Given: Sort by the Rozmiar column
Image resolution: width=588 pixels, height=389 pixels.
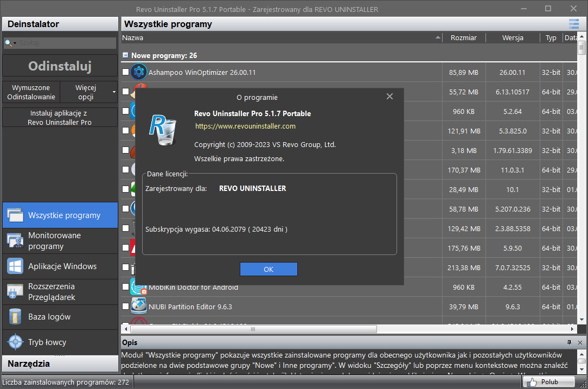Looking at the screenshot, I should pyautogui.click(x=464, y=37).
